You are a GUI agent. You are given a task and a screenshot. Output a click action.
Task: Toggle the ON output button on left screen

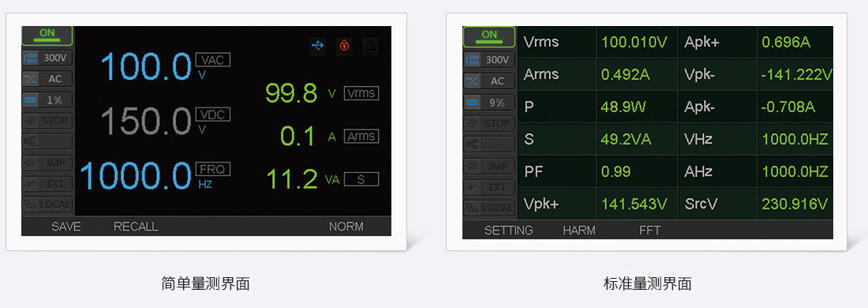pos(47,36)
